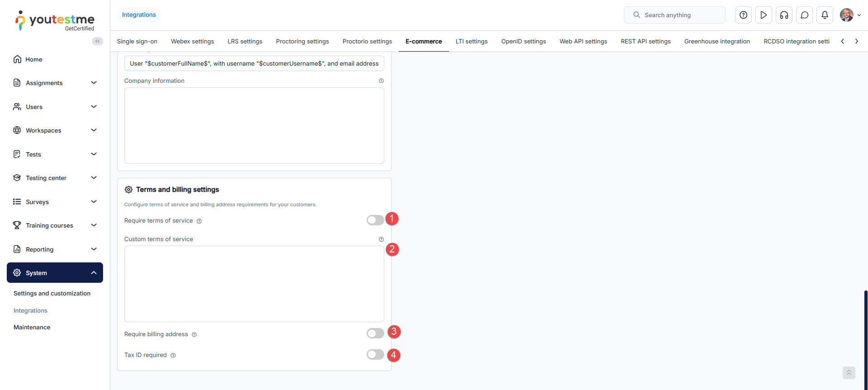
Task: Open the chat bubble icon in header
Action: click(x=804, y=15)
